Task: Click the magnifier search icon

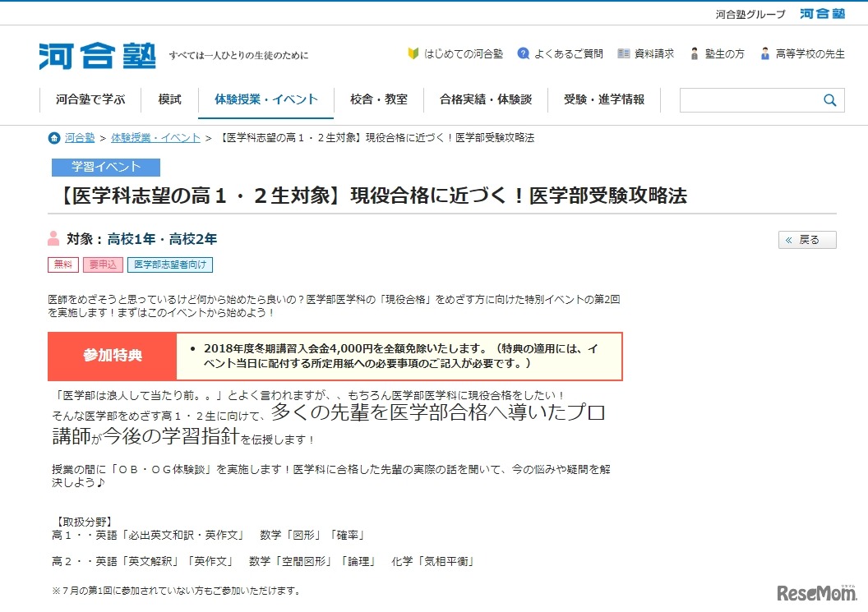Action: click(830, 100)
